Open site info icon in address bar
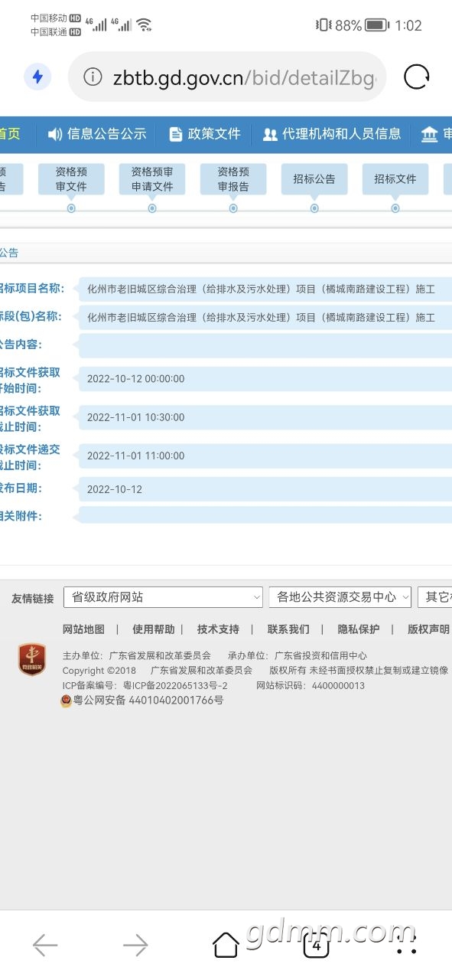This screenshot has width=452, height=980. pyautogui.click(x=93, y=77)
